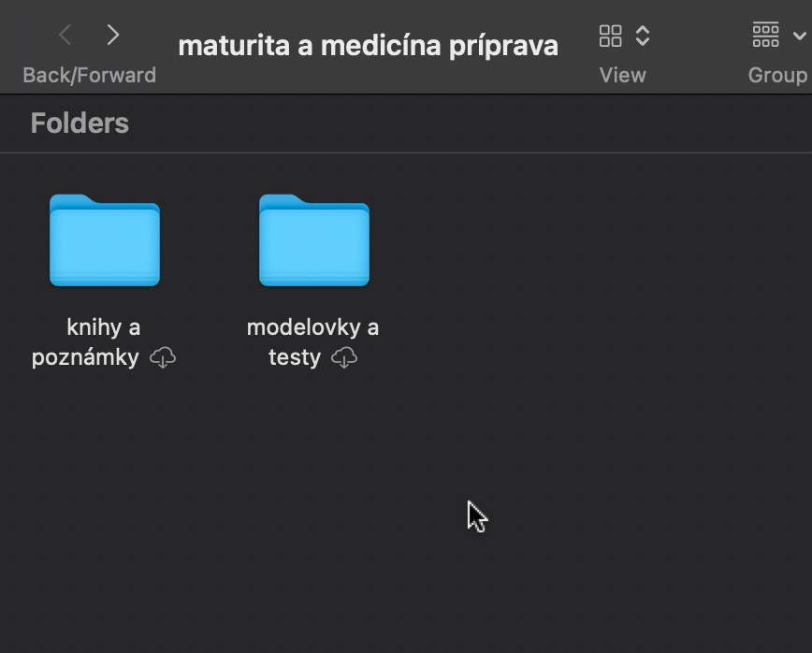Click the View label under grid icon
The image size is (812, 653).
point(622,75)
